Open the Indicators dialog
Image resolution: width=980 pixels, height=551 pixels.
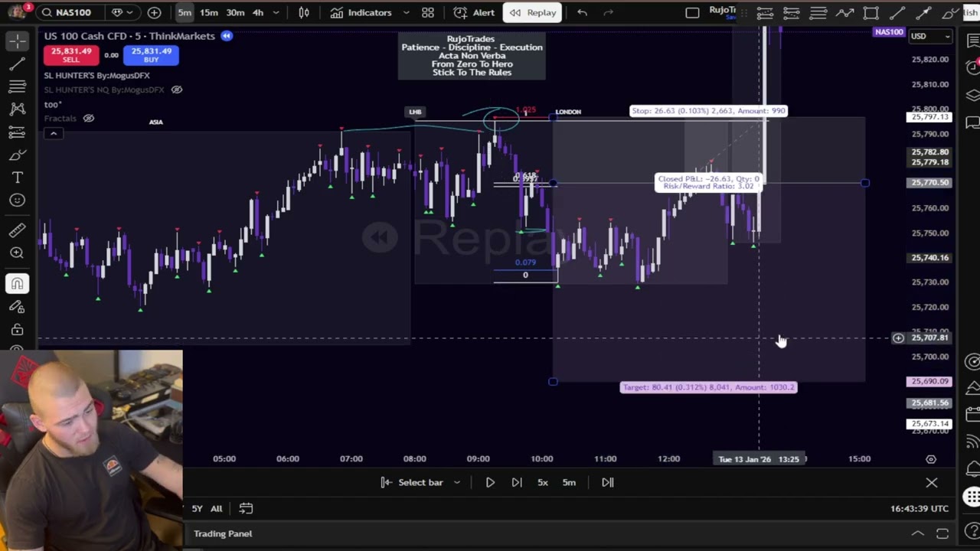(361, 12)
